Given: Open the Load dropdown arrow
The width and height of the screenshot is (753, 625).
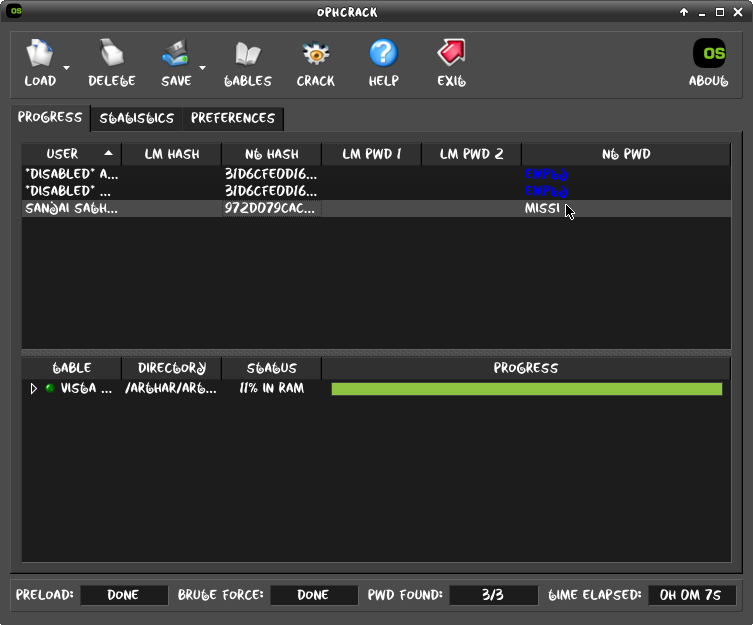Looking at the screenshot, I should tap(67, 68).
